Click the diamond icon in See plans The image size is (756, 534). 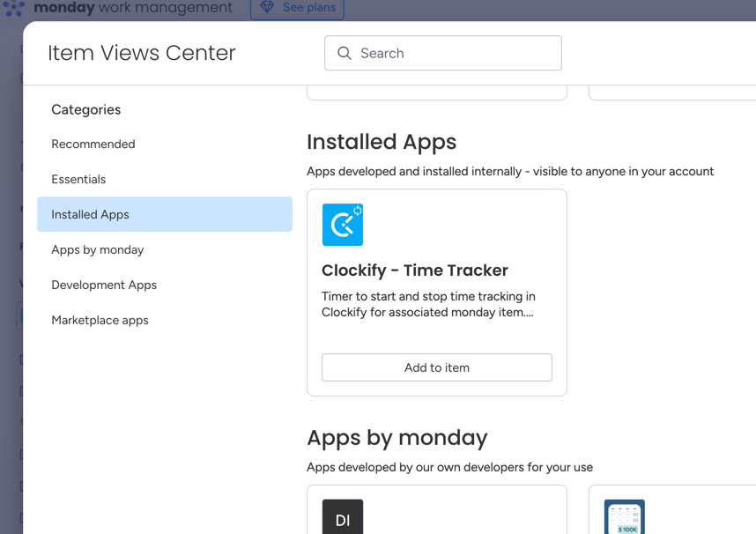click(267, 7)
